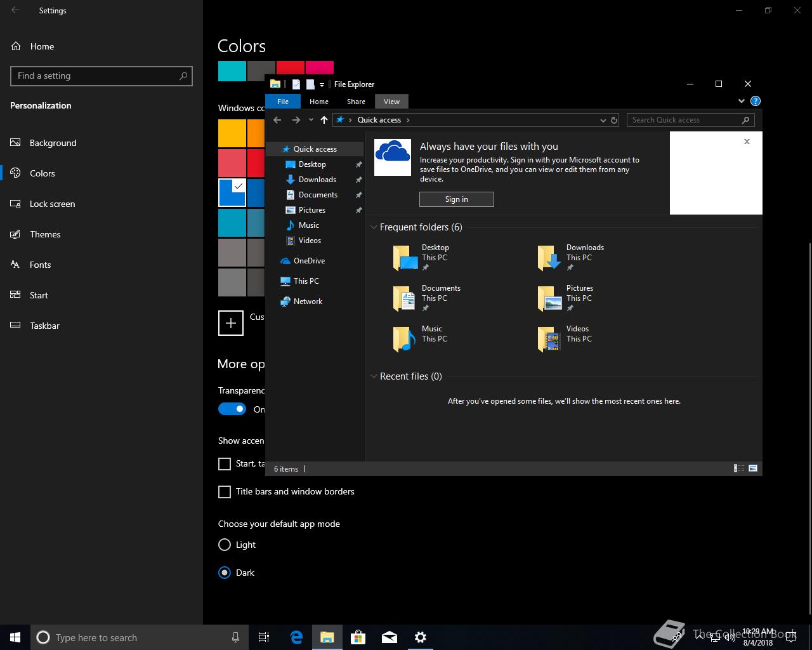Show hidden system tray icons
The image size is (812, 650).
coord(700,637)
